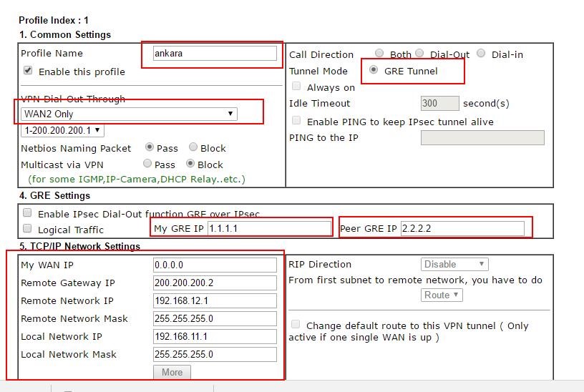Open the WAN2 Only dropdown

point(129,114)
